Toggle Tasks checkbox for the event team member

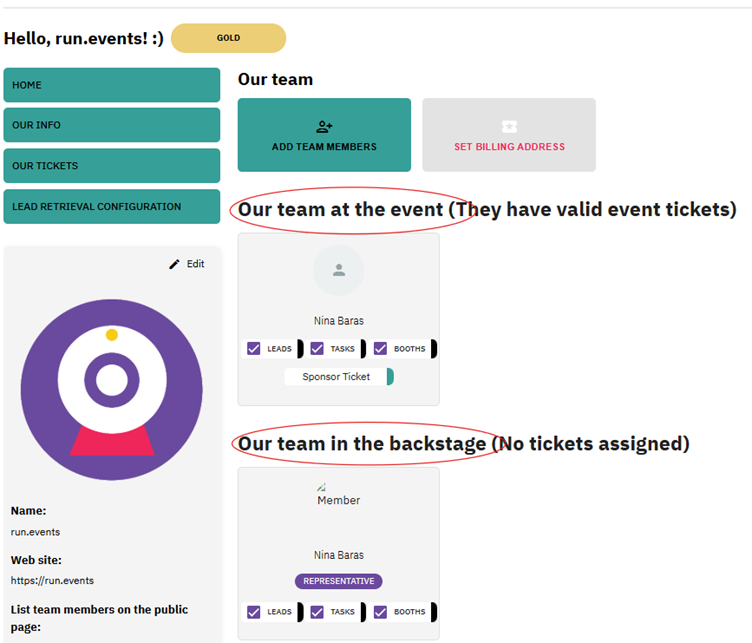317,349
